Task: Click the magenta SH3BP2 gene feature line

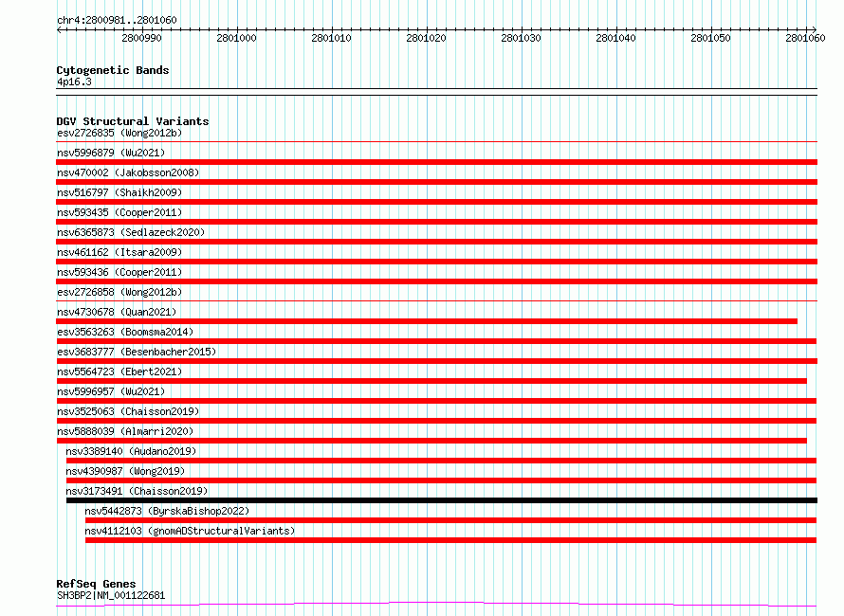Action: pyautogui.click(x=436, y=605)
